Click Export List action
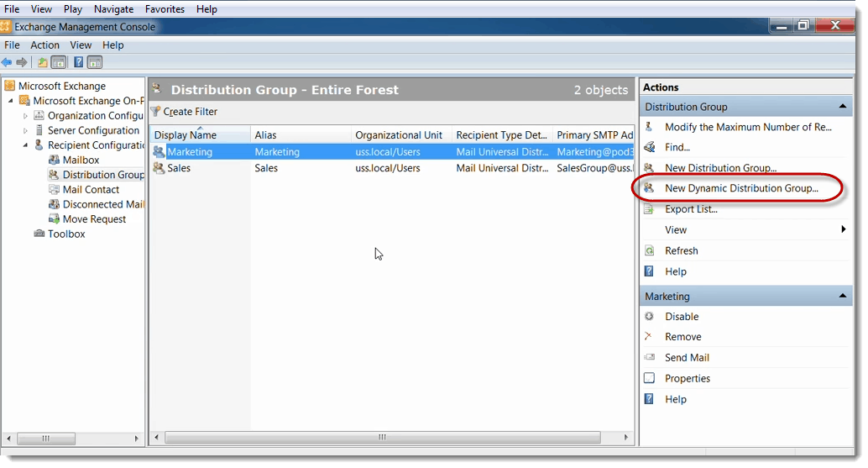This screenshot has height=468, width=868. click(x=691, y=209)
